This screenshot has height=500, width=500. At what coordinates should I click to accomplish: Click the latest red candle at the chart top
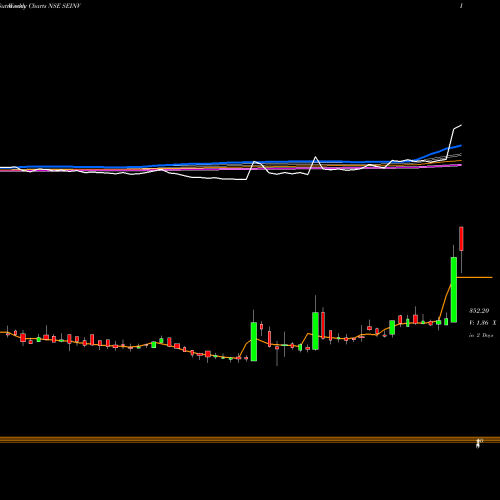(x=461, y=239)
